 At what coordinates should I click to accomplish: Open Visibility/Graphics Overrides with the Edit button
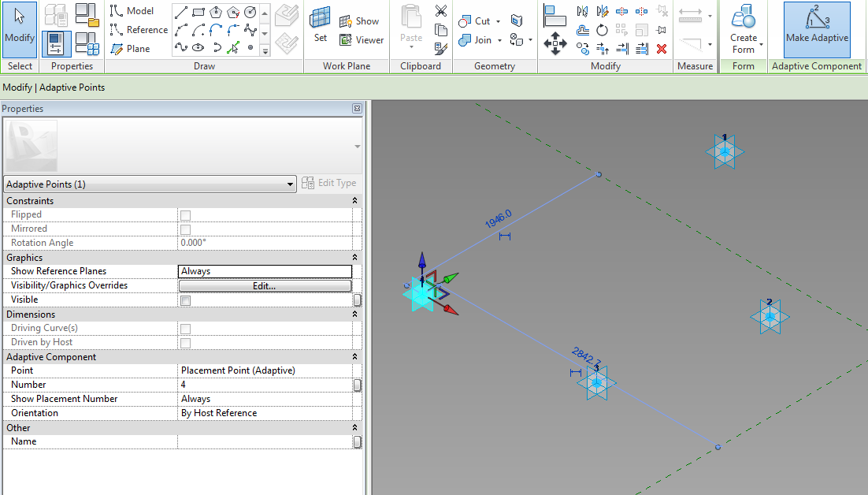click(x=265, y=285)
